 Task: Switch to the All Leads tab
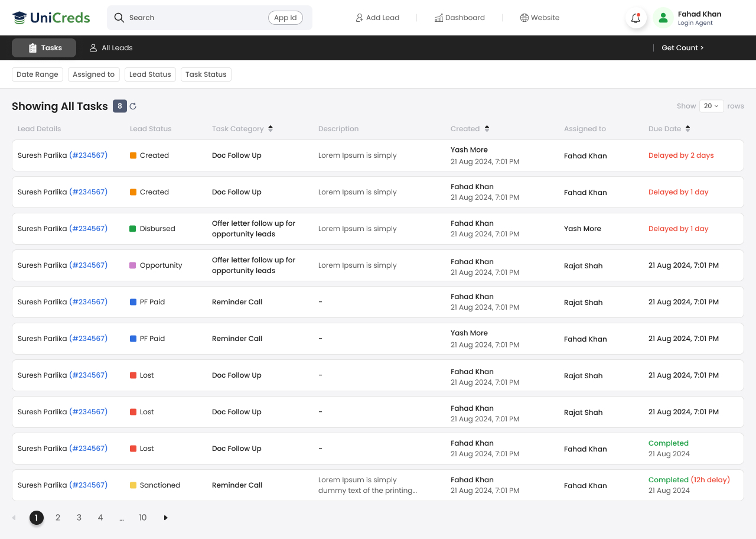[x=111, y=48]
